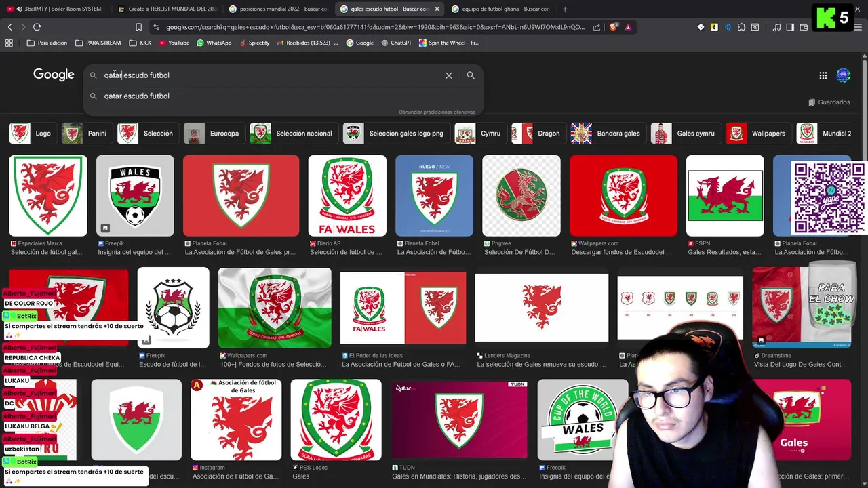This screenshot has width=868, height=488.
Task: Click the share icon in the address bar
Action: [597, 27]
